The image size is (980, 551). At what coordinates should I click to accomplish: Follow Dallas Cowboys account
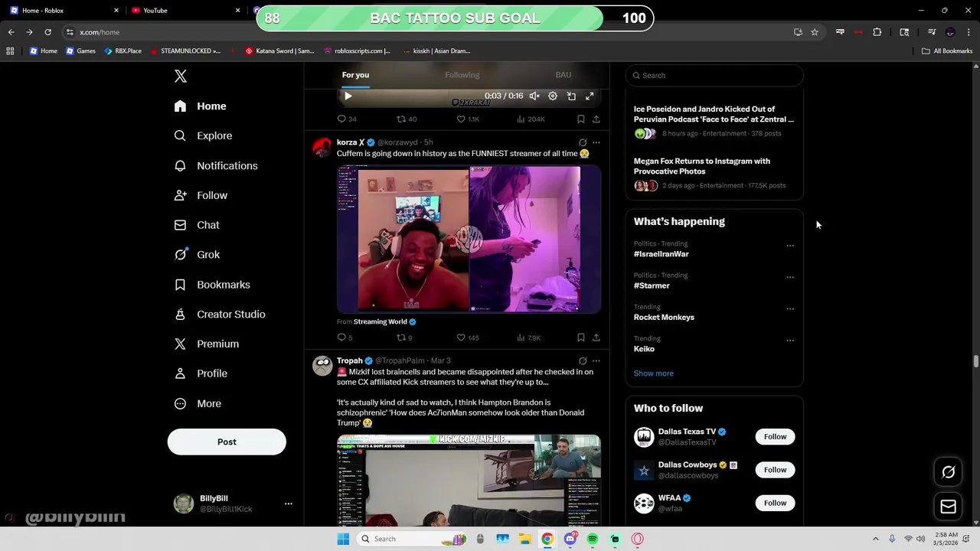(x=775, y=470)
